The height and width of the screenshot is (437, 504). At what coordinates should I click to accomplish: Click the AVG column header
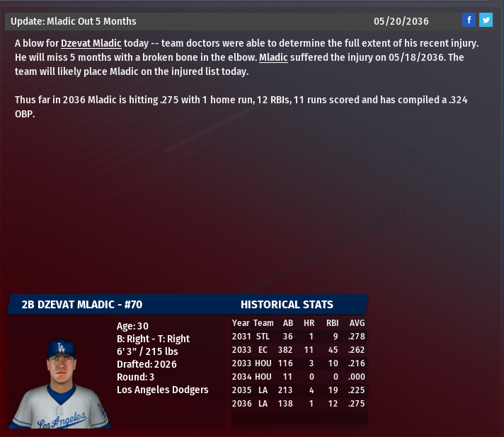[357, 323]
